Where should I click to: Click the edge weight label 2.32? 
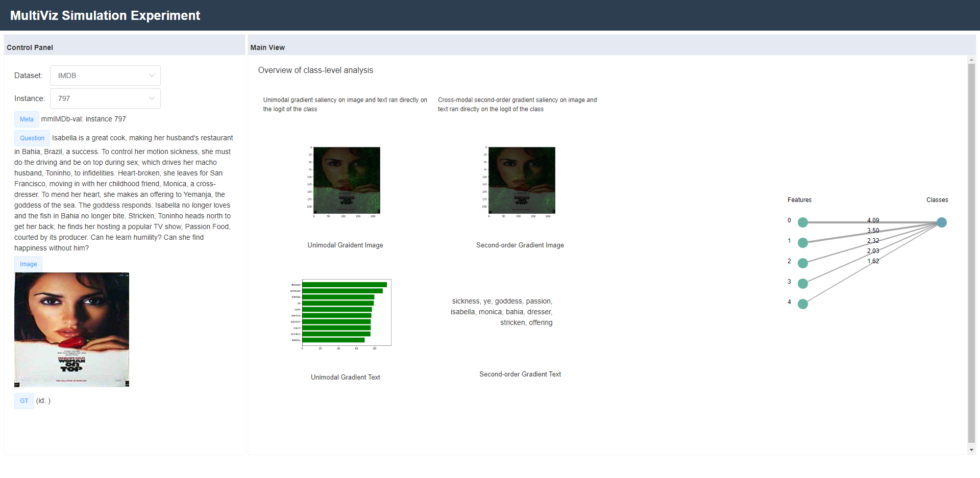(x=873, y=241)
